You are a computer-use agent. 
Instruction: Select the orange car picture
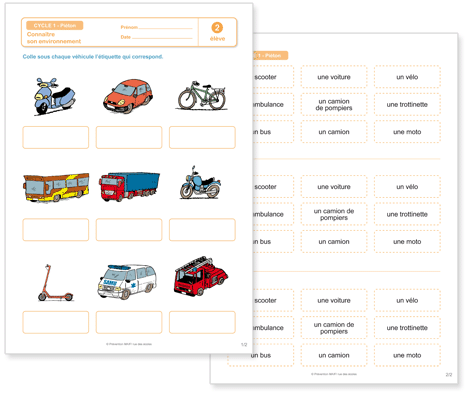[x=128, y=96]
